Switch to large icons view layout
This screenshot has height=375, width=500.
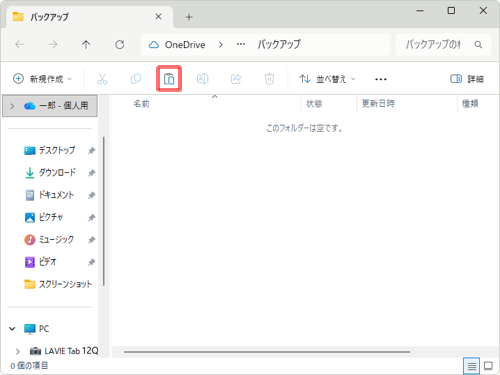pyautogui.click(x=488, y=366)
